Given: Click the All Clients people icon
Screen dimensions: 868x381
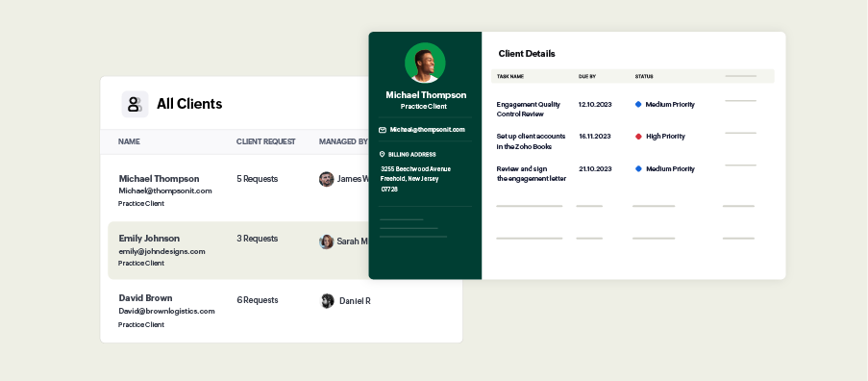Looking at the screenshot, I should click(x=135, y=104).
